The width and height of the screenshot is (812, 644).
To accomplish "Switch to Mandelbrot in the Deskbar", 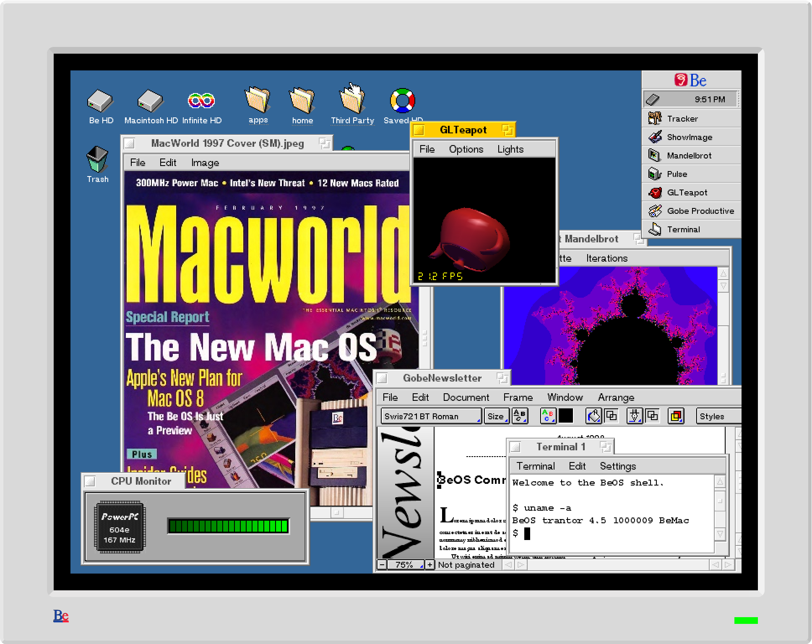I will coord(691,156).
